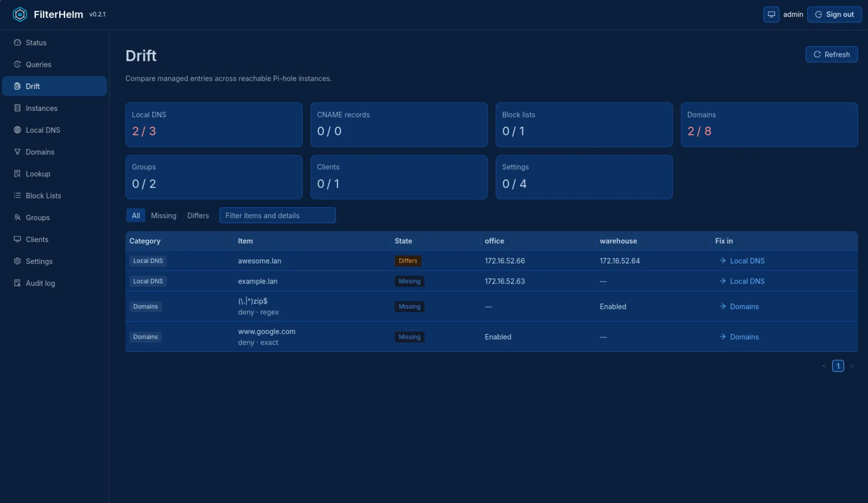Click the Groups sidebar icon

(17, 217)
